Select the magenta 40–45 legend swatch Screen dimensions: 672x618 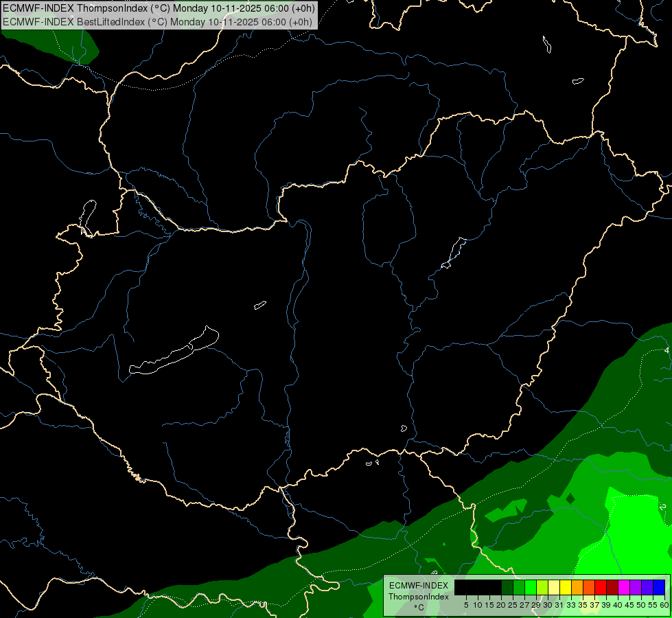[x=624, y=587]
